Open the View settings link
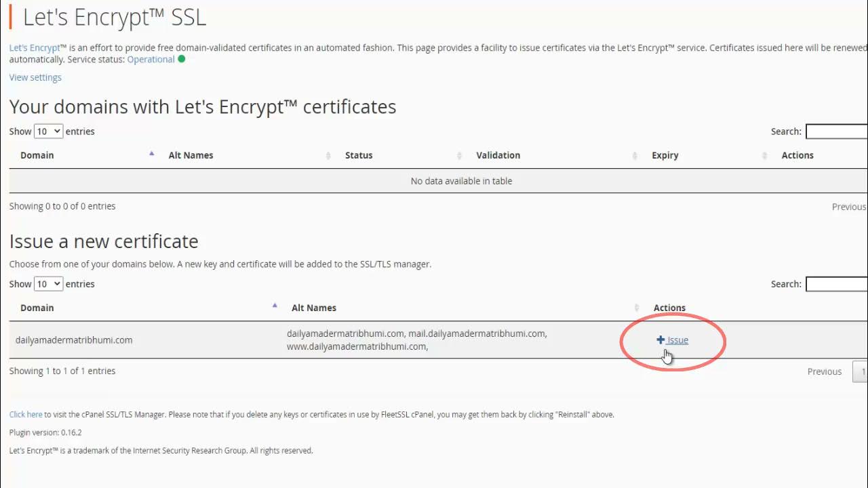The height and width of the screenshot is (488, 868). (x=35, y=77)
